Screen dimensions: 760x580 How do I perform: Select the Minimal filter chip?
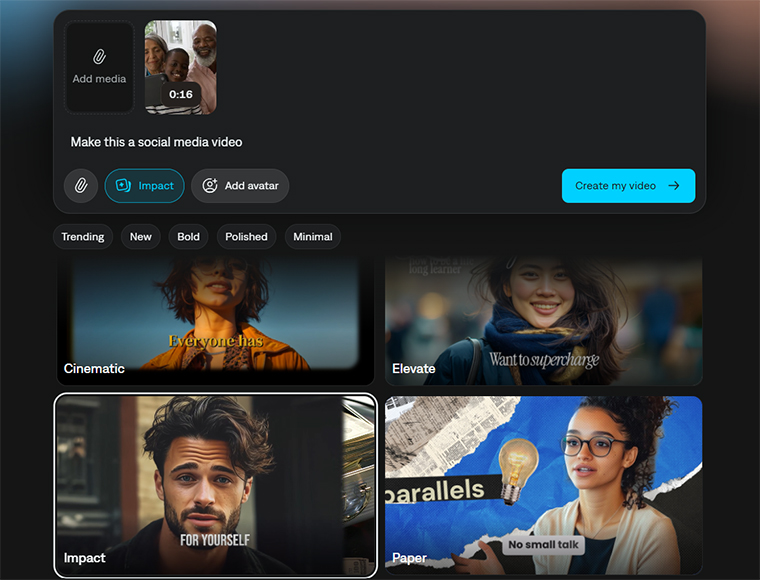pyautogui.click(x=313, y=236)
